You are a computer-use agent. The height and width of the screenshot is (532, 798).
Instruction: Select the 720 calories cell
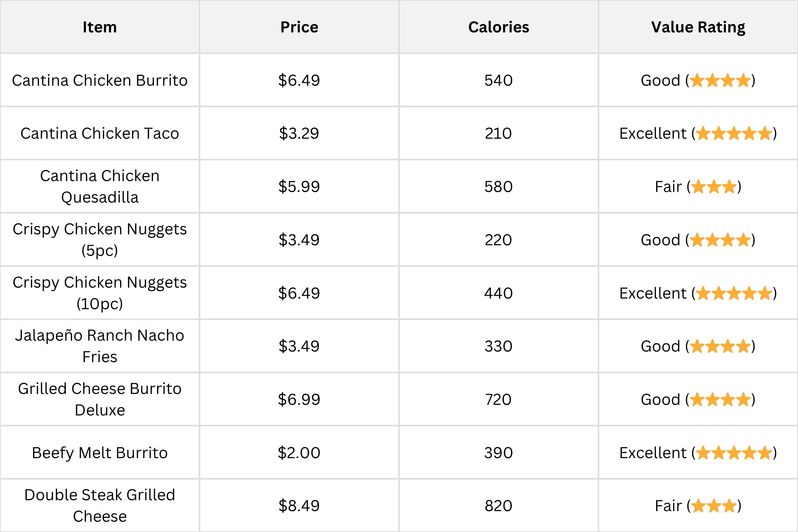coord(498,400)
